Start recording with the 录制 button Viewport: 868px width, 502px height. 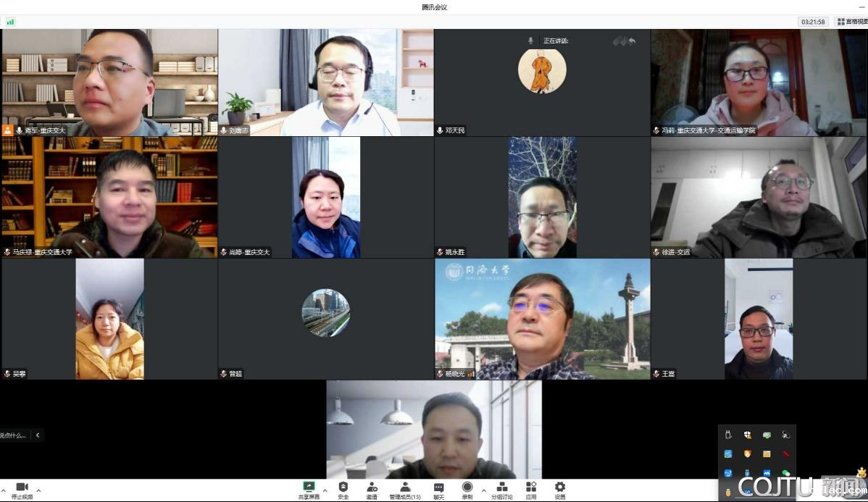467,488
